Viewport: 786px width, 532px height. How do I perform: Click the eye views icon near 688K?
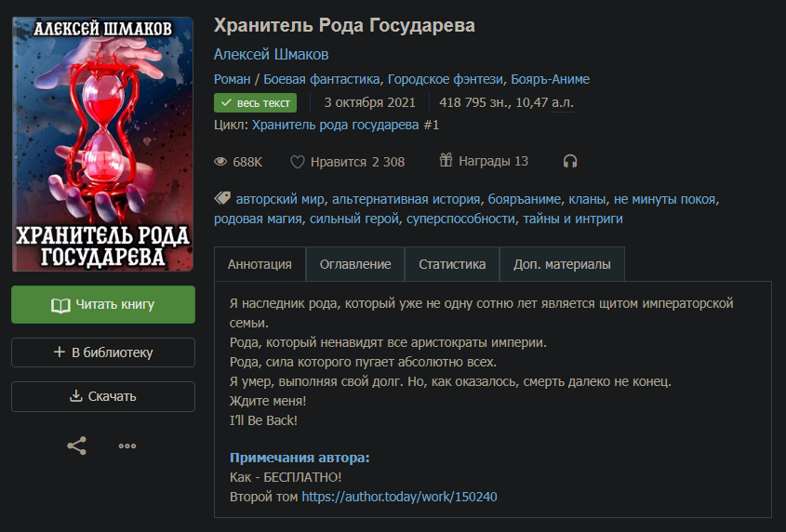pyautogui.click(x=220, y=162)
